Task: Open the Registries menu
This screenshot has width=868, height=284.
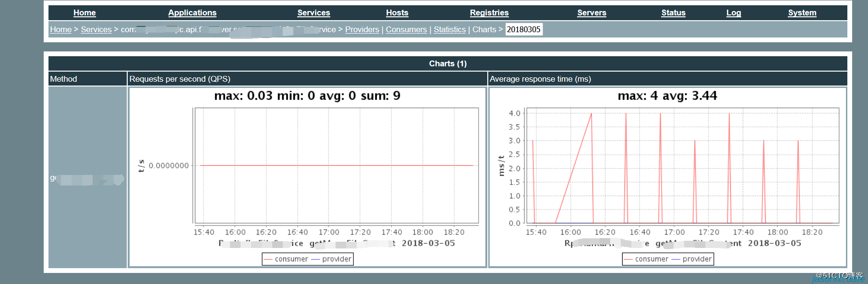Action: pos(489,13)
